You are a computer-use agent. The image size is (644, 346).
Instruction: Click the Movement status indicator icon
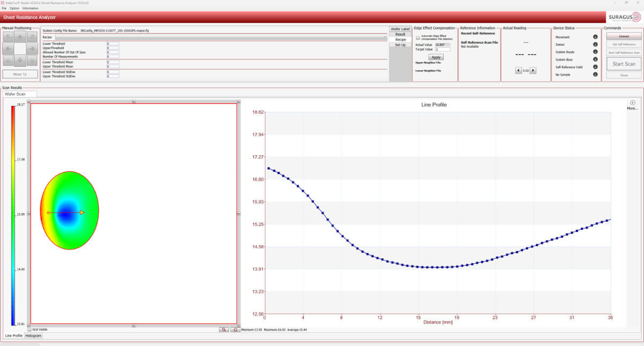[595, 37]
